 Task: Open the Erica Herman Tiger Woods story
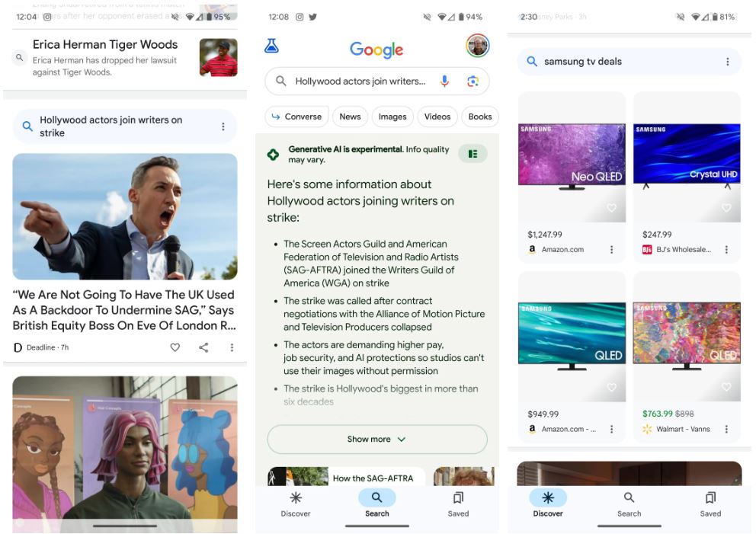click(125, 58)
